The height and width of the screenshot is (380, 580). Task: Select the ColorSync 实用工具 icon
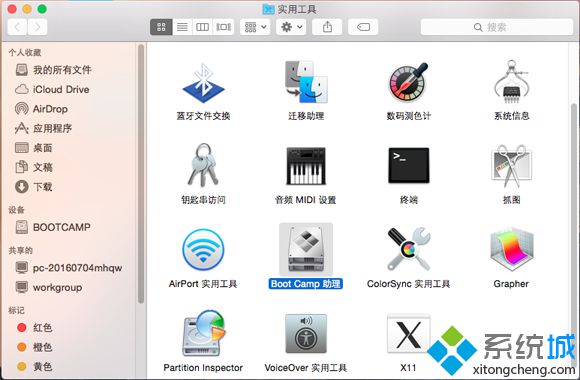[x=408, y=249]
